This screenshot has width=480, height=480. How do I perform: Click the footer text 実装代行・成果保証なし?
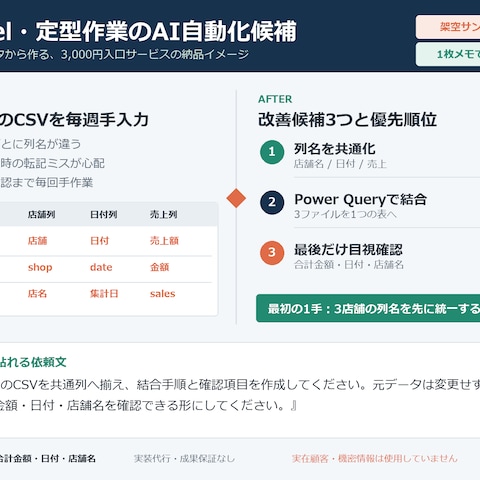click(x=184, y=459)
